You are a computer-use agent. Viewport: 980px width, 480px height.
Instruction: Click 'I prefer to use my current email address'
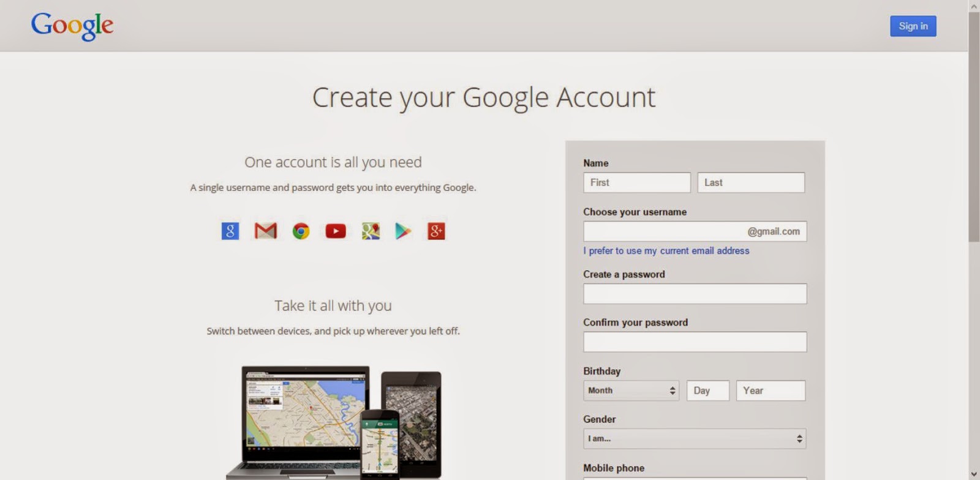(x=666, y=250)
